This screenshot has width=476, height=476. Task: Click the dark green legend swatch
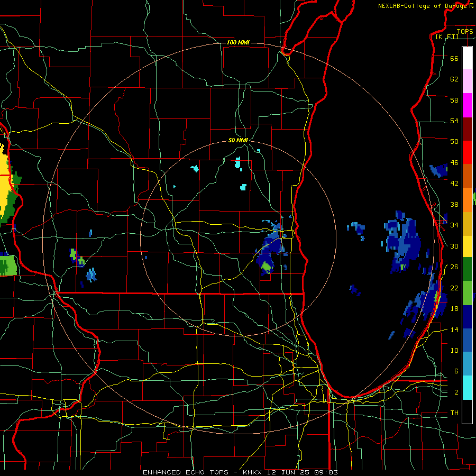coord(467,269)
